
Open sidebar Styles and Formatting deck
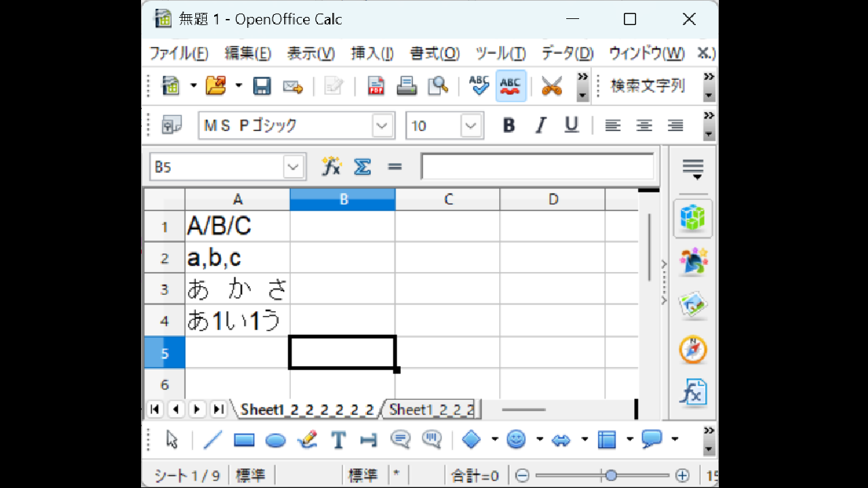693,262
